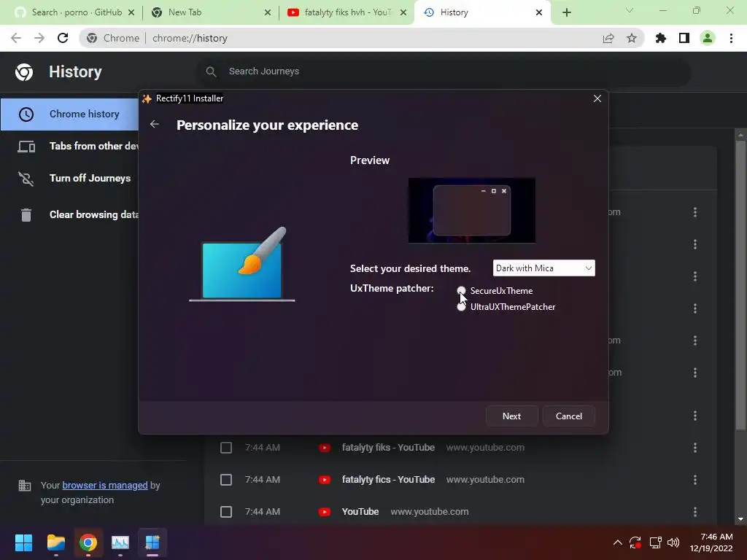Click the theme preview thumbnail

pos(472,210)
